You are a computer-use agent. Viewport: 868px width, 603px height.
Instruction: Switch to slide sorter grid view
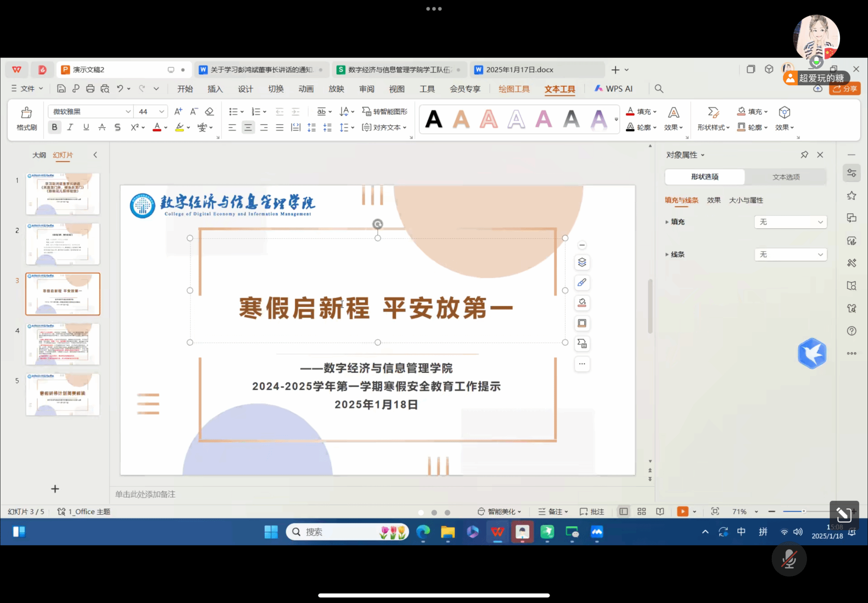642,511
